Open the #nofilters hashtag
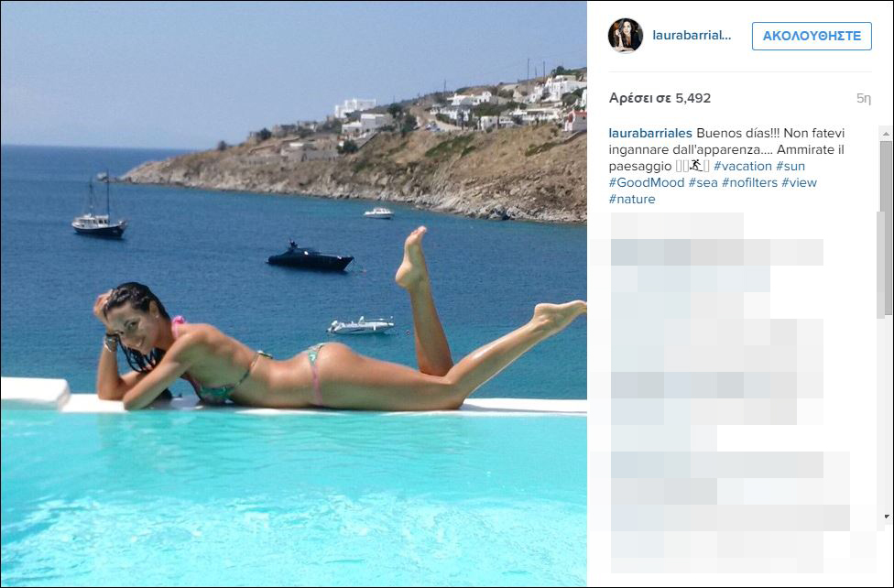Screen dimensions: 894x588 pos(749,182)
